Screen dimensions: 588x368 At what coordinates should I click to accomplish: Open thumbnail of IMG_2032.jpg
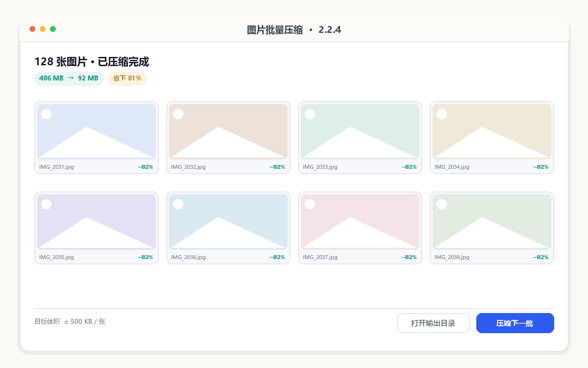coord(228,131)
